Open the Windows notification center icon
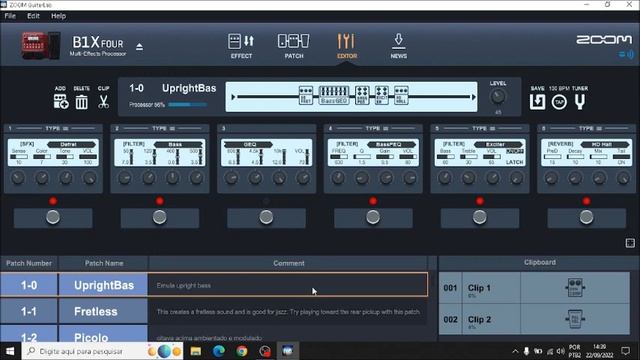 [x=625, y=351]
